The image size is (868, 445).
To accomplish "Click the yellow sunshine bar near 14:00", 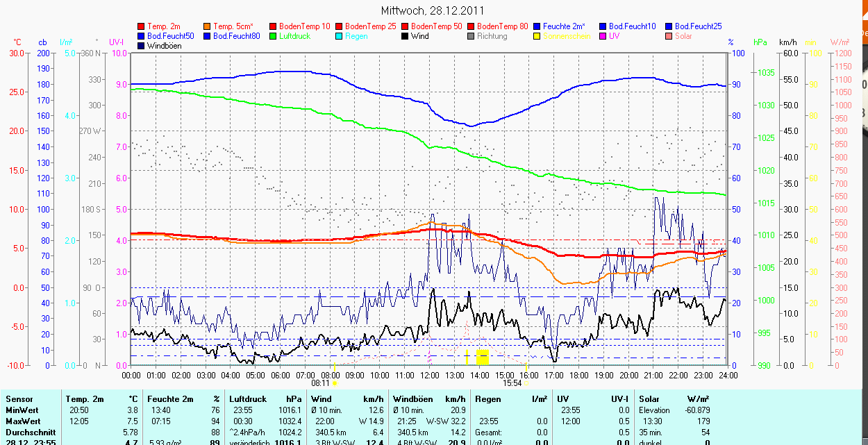I will tap(482, 357).
